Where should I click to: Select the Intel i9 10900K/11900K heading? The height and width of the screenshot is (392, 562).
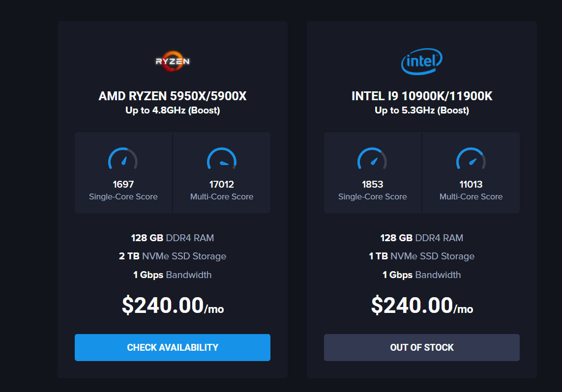click(x=422, y=96)
